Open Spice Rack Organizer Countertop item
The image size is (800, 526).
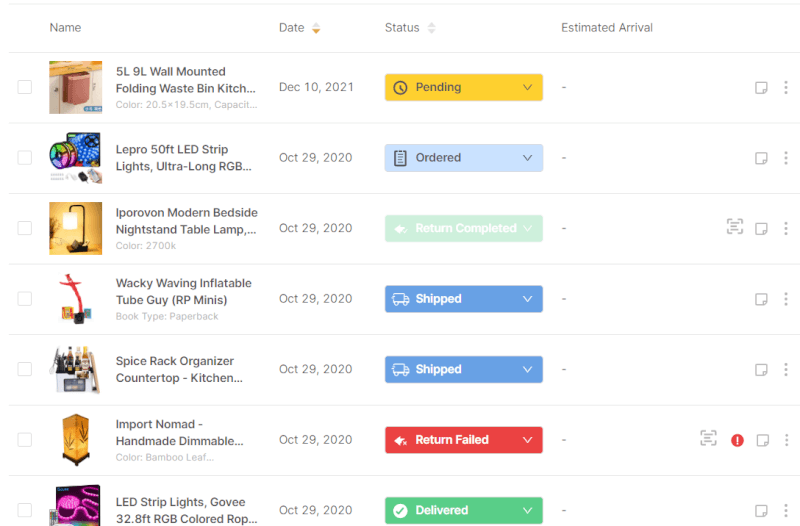(x=179, y=369)
